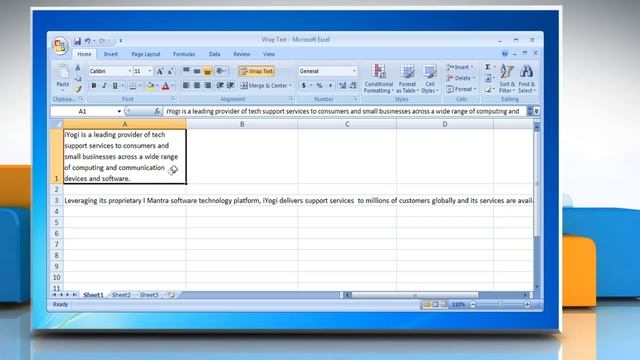Image resolution: width=640 pixels, height=360 pixels.
Task: Click the Delete cells button in Cells group
Action: coord(461,78)
